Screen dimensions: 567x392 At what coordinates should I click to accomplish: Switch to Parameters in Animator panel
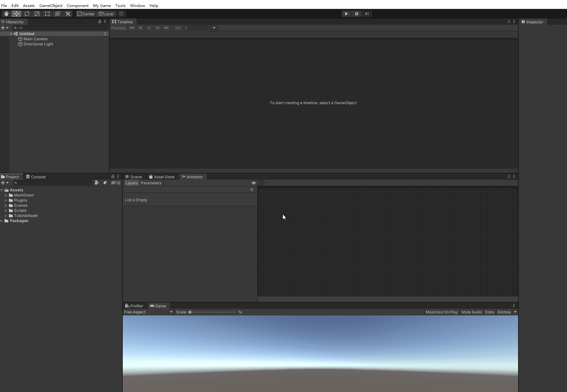point(151,183)
